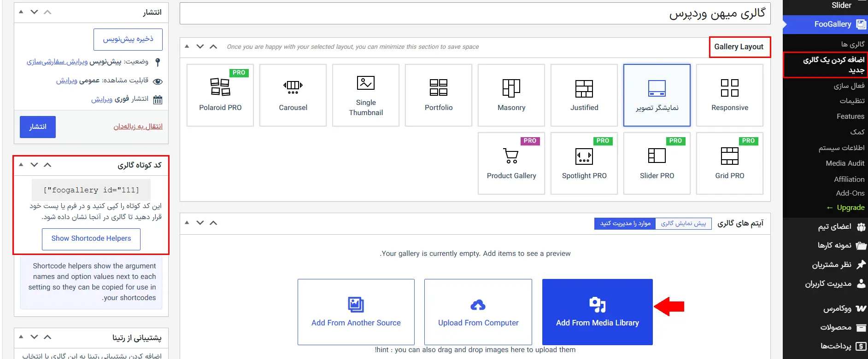Screen dimensions: 868x359
Task: Select the Slider PRO layout
Action: pyautogui.click(x=657, y=163)
